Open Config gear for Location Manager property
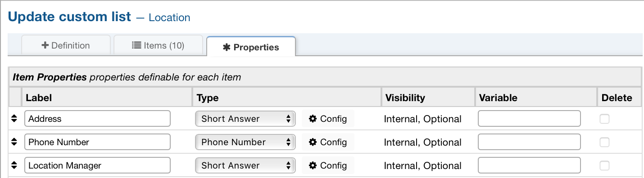The width and height of the screenshot is (644, 178). 328,165
